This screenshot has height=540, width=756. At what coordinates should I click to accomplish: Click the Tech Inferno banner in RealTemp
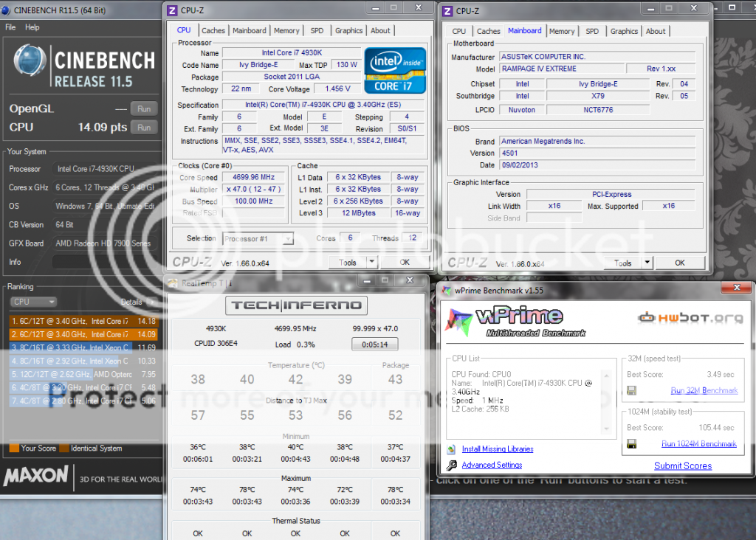[x=295, y=305]
